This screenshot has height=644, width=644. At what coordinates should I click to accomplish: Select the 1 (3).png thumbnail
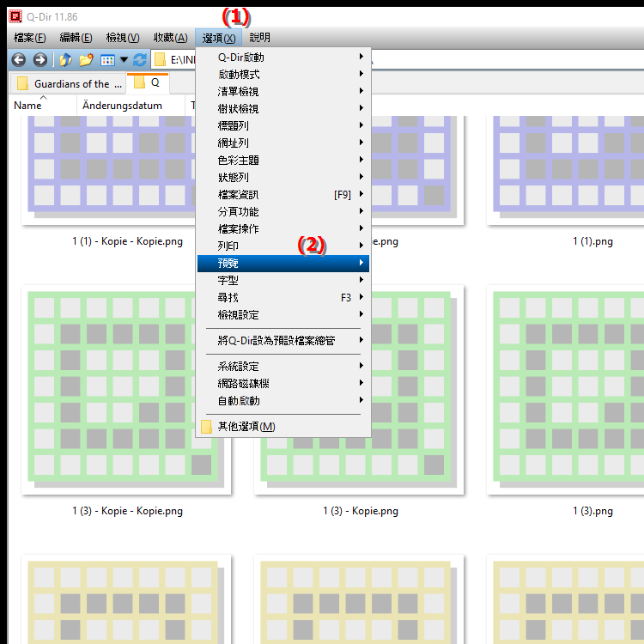pyautogui.click(x=565, y=389)
